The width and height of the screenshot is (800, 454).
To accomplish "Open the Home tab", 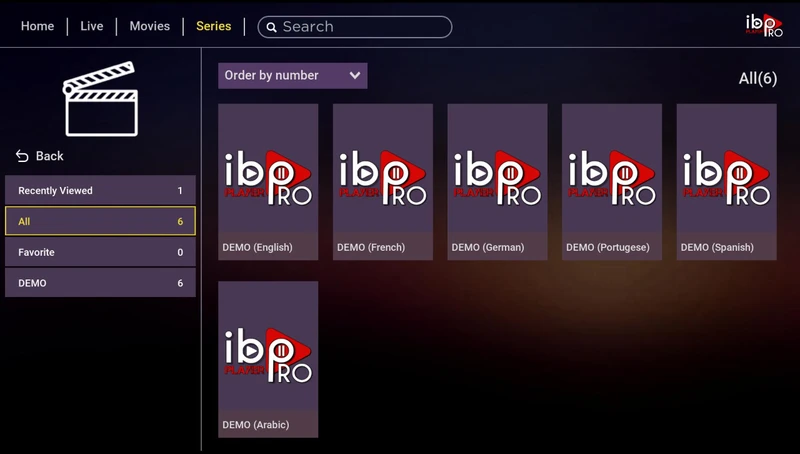I will (x=37, y=26).
